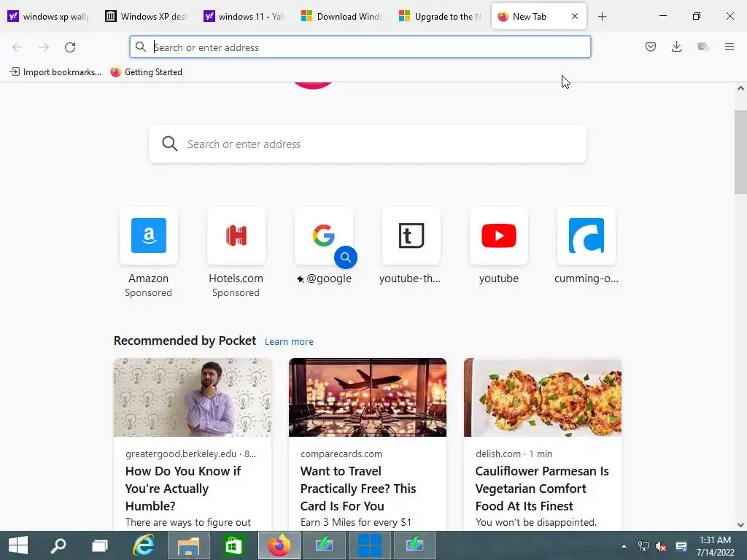Click comparecards.com source text
The image size is (747, 560).
click(341, 454)
